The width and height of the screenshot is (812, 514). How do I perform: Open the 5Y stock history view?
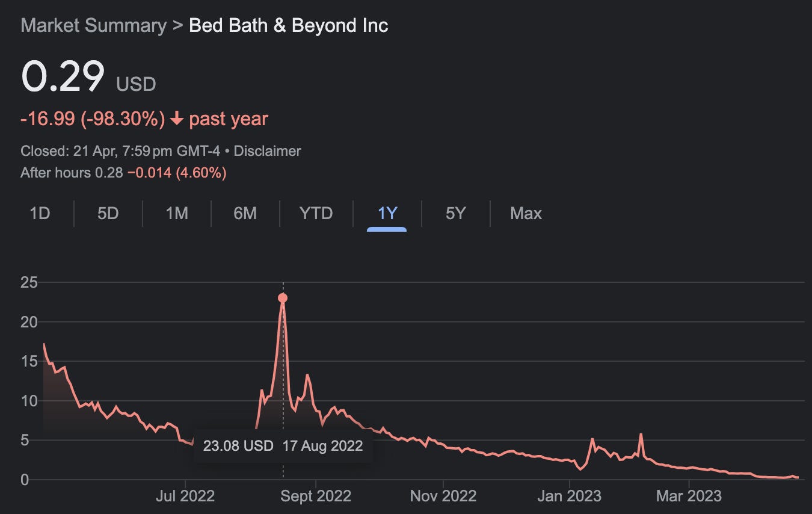[x=455, y=213]
